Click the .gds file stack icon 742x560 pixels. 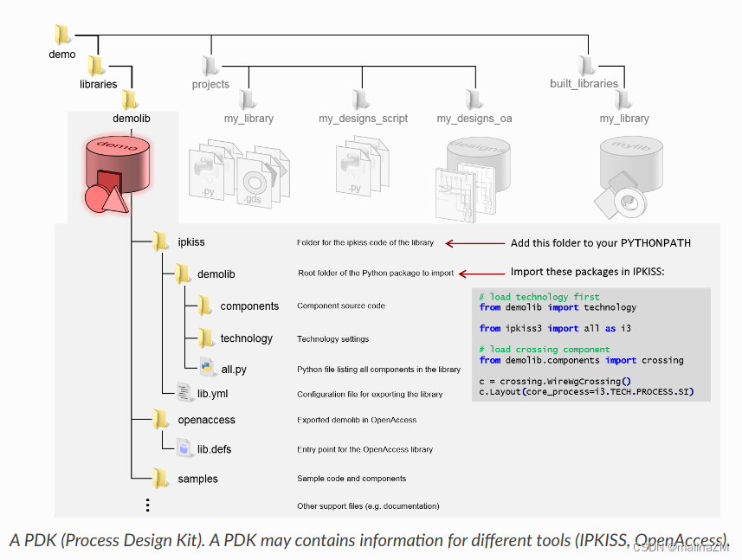tap(263, 177)
